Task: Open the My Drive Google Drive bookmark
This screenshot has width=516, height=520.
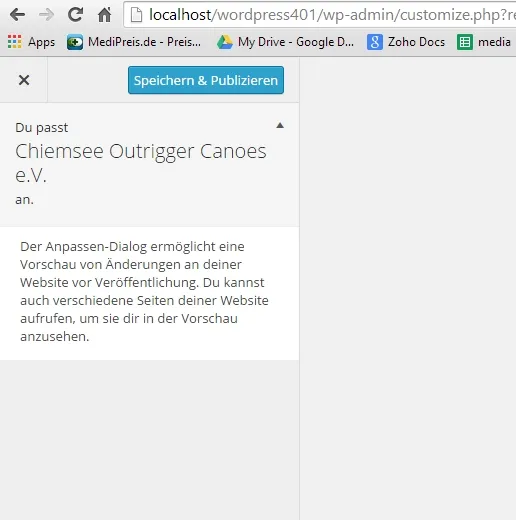Action: 285,42
